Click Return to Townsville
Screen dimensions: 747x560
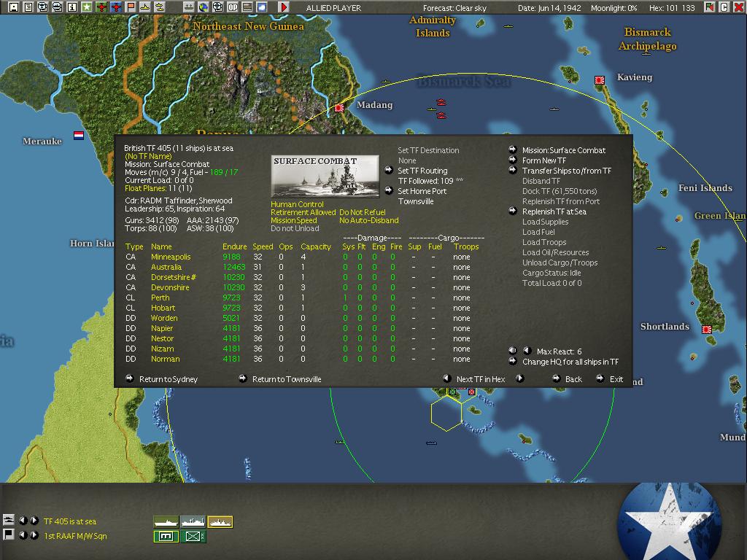pyautogui.click(x=287, y=379)
